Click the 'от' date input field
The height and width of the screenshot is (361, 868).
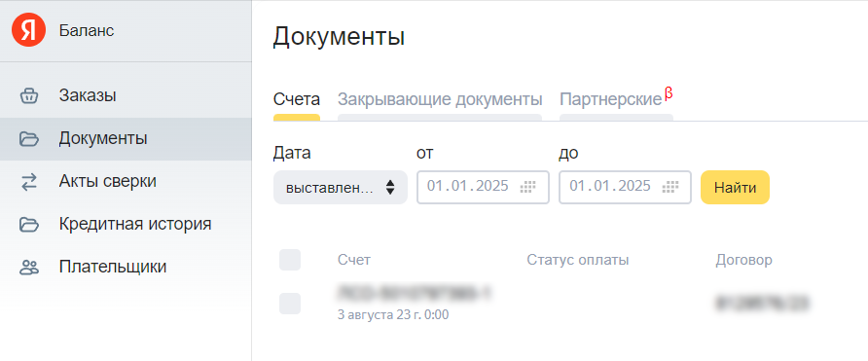click(483, 187)
